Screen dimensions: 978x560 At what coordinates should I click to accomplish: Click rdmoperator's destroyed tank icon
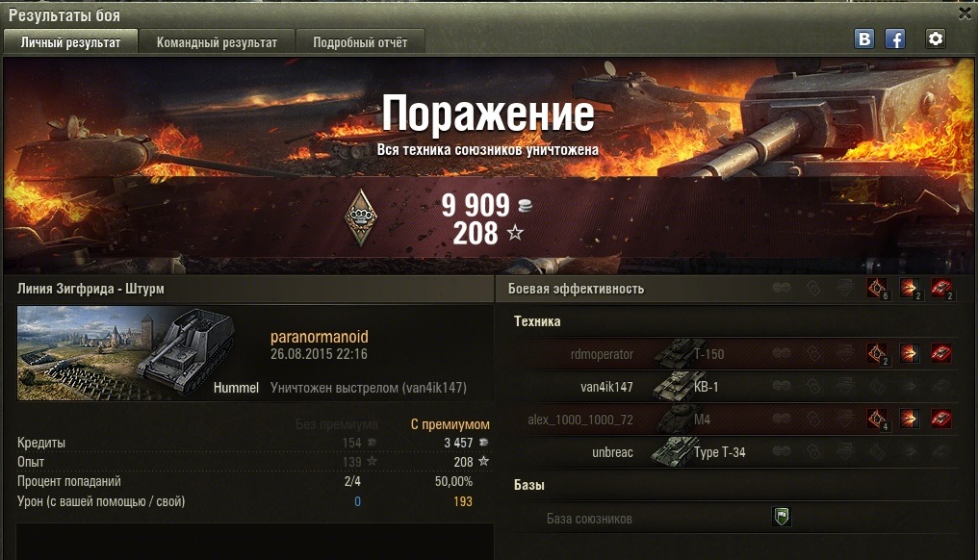click(941, 353)
